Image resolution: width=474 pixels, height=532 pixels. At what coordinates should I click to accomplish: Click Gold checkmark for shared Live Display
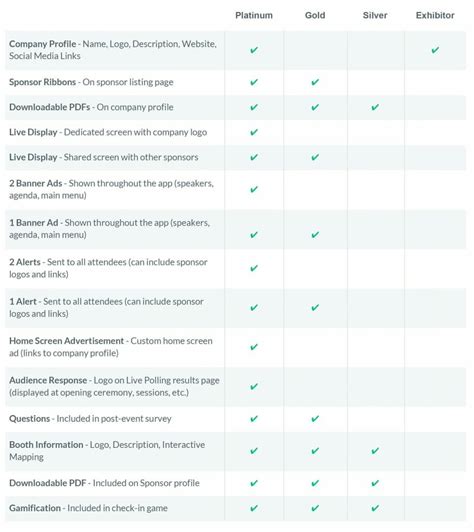pyautogui.click(x=315, y=157)
